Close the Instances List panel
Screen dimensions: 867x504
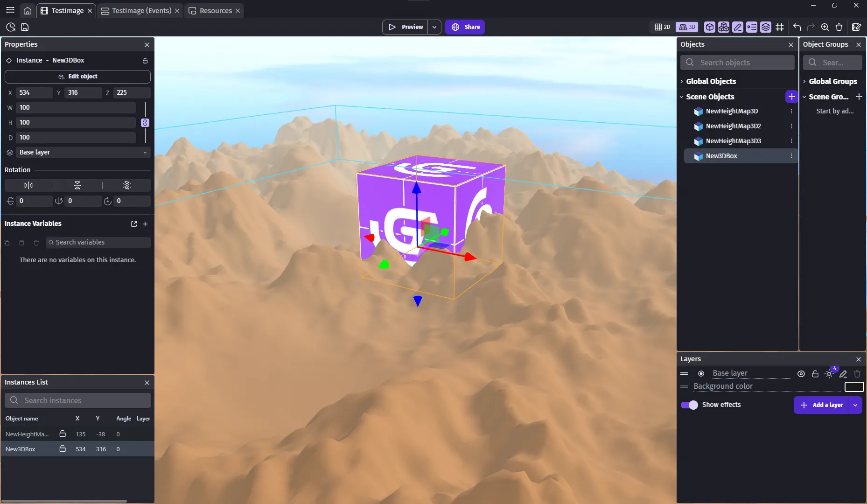point(147,383)
